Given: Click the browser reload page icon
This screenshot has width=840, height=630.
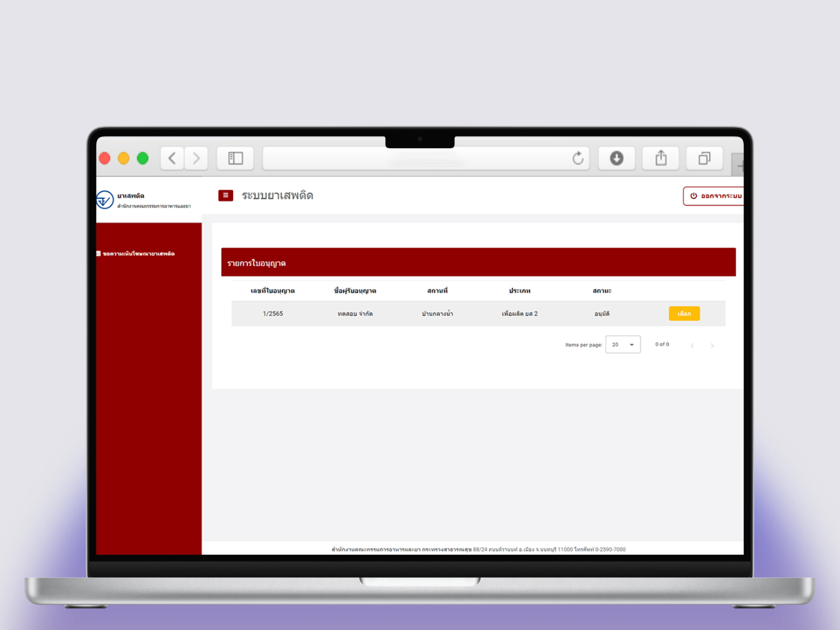Looking at the screenshot, I should click(x=577, y=158).
